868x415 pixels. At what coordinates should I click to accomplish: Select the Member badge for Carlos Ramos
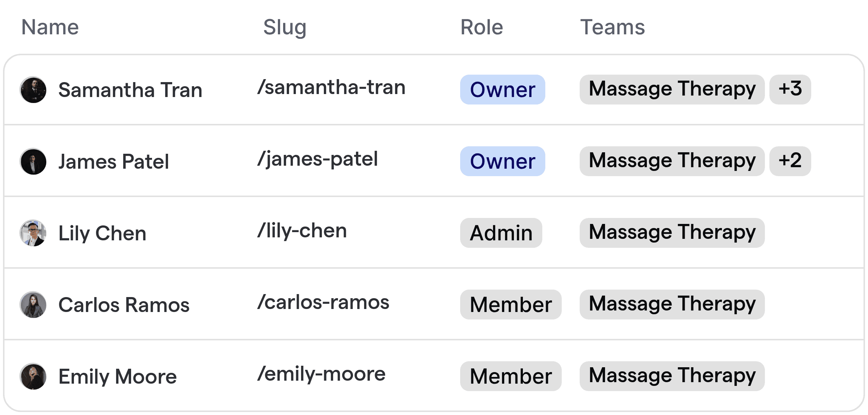(511, 305)
